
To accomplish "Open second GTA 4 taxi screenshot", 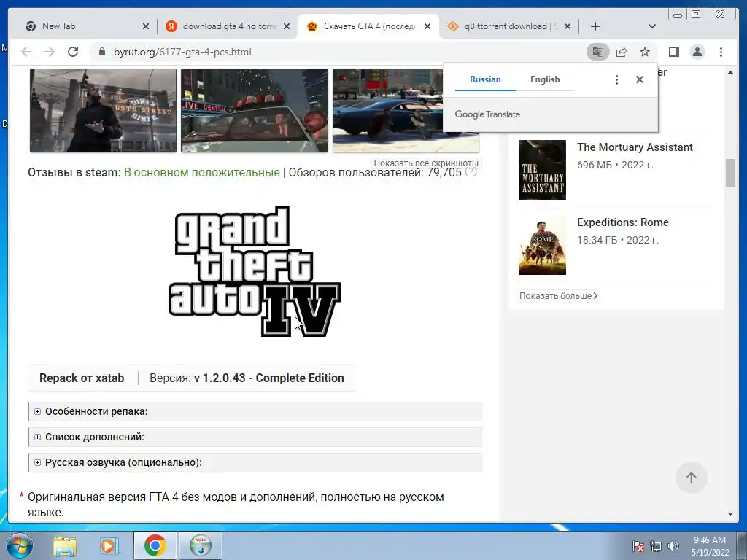I will (255, 111).
